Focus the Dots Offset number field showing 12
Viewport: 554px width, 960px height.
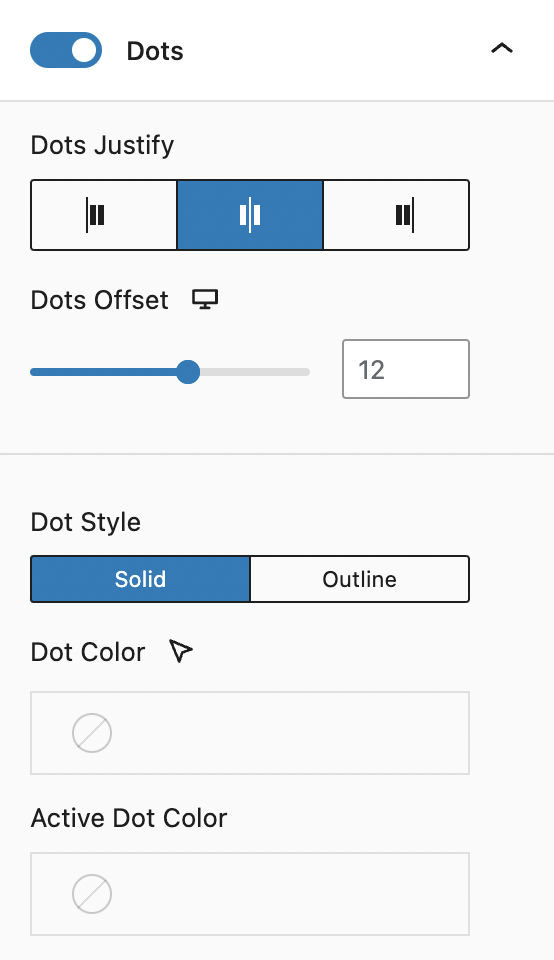pyautogui.click(x=406, y=369)
